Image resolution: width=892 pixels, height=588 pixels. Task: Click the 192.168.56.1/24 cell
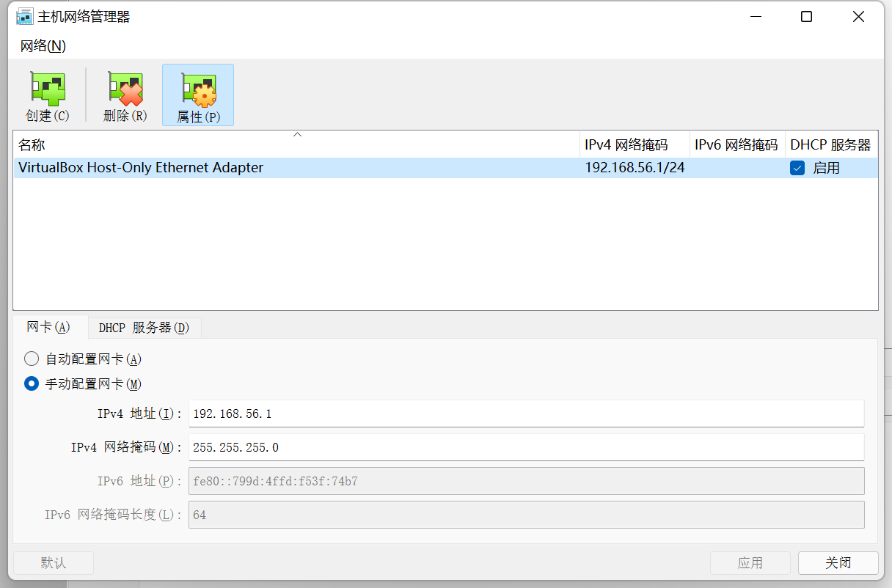point(635,168)
